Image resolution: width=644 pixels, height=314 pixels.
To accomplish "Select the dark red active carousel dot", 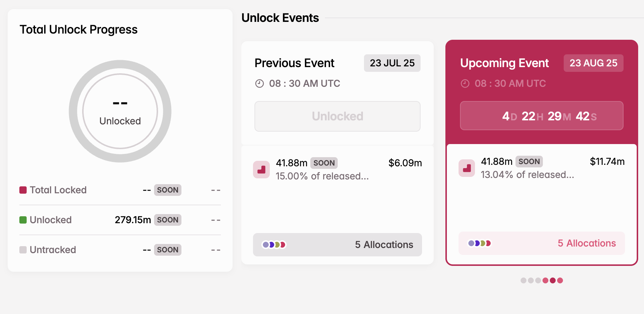I will 553,280.
